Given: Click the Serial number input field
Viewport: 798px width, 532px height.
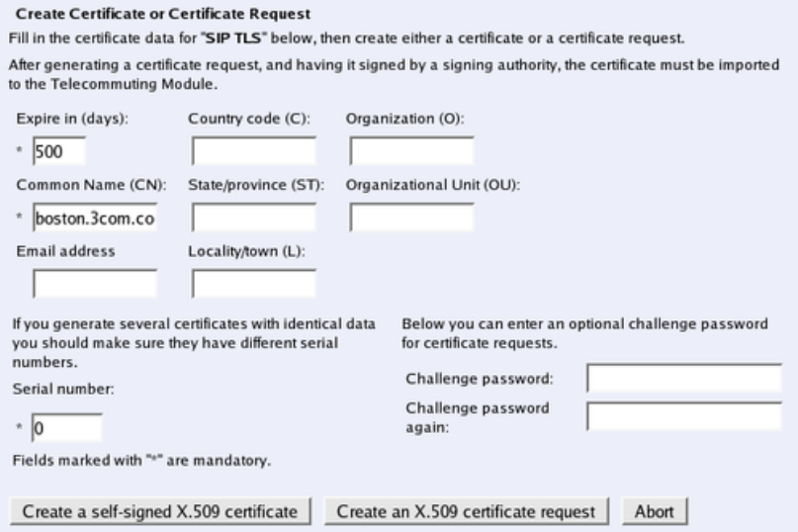Looking at the screenshot, I should (66, 428).
